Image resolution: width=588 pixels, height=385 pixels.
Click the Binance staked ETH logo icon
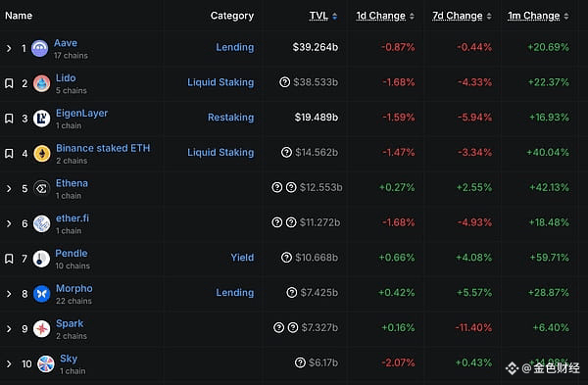click(42, 154)
